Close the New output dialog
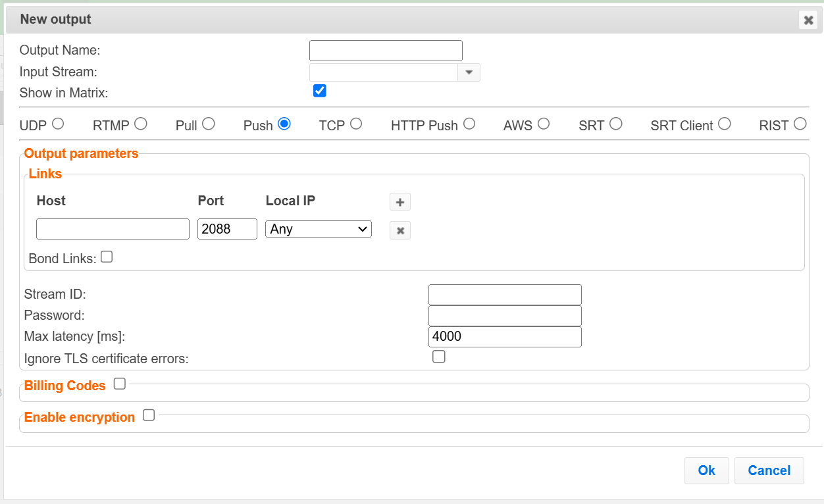 (x=808, y=20)
